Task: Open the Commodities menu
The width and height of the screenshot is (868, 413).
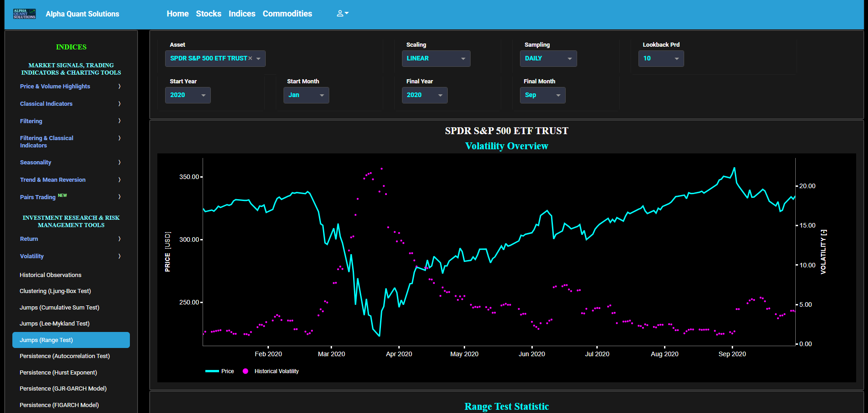Action: click(x=287, y=14)
